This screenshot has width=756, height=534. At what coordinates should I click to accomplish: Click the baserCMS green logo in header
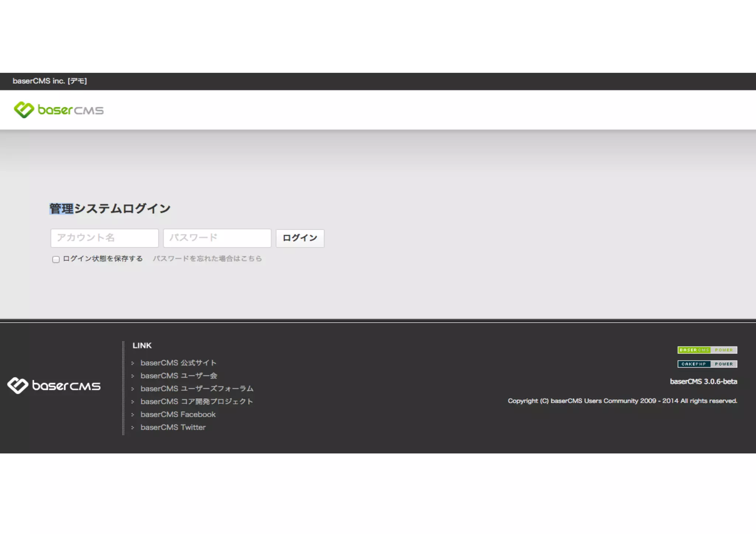coord(59,110)
